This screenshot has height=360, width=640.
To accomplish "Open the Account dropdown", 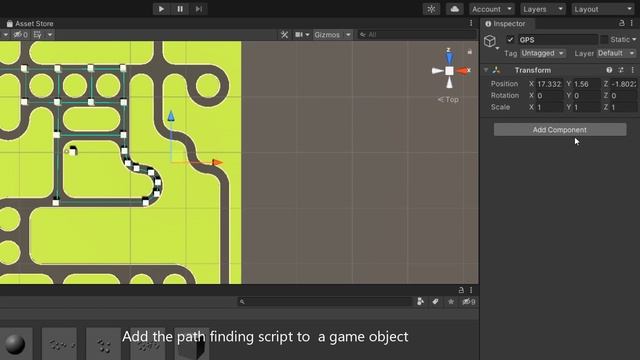I will (x=492, y=9).
